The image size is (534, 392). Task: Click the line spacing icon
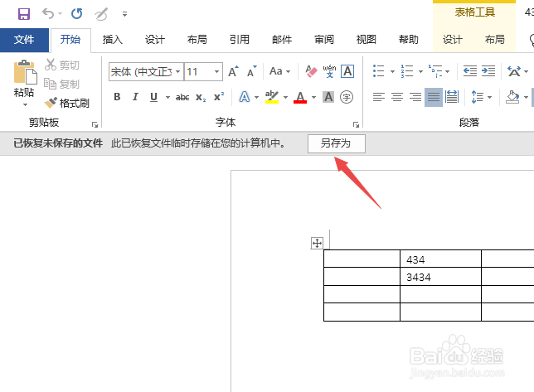(x=477, y=97)
